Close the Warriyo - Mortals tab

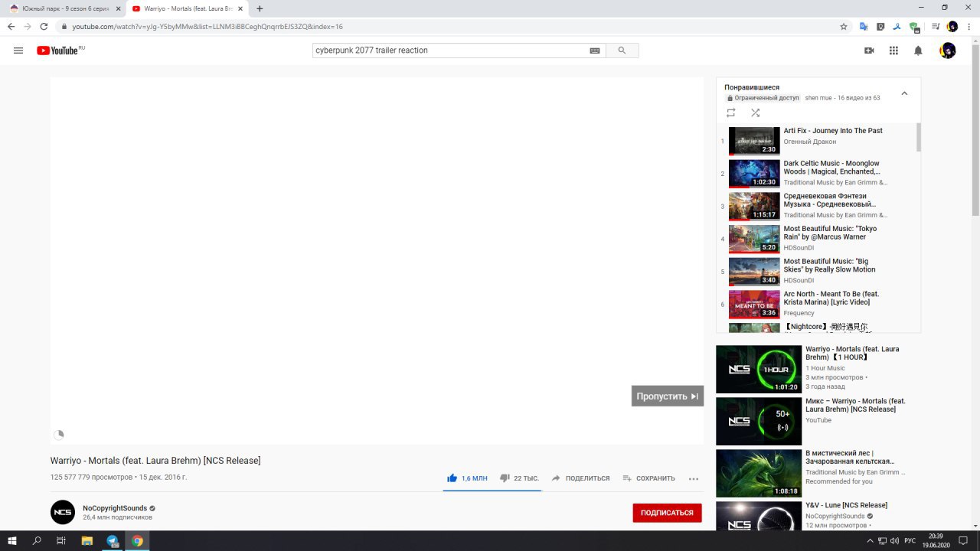[240, 8]
